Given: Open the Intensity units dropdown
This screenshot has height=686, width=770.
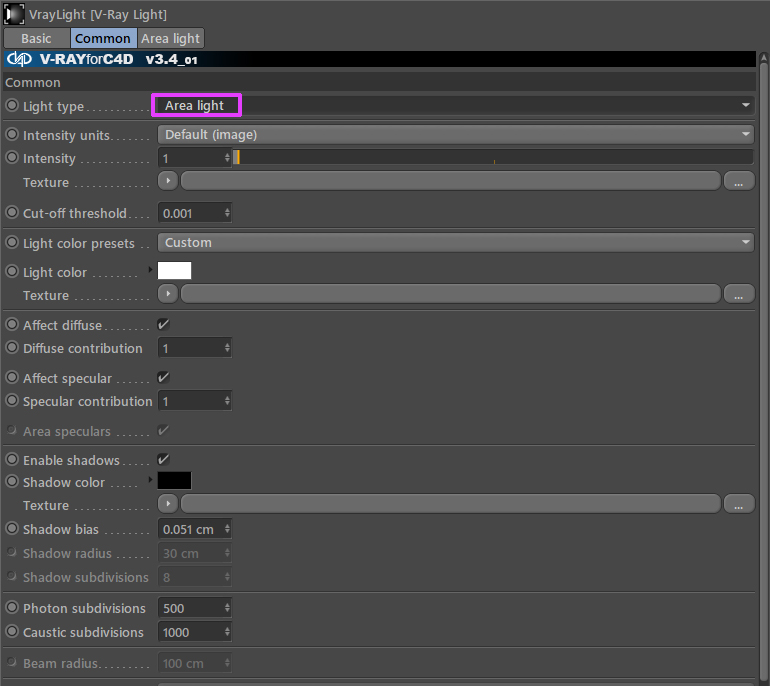Looking at the screenshot, I should pos(456,134).
